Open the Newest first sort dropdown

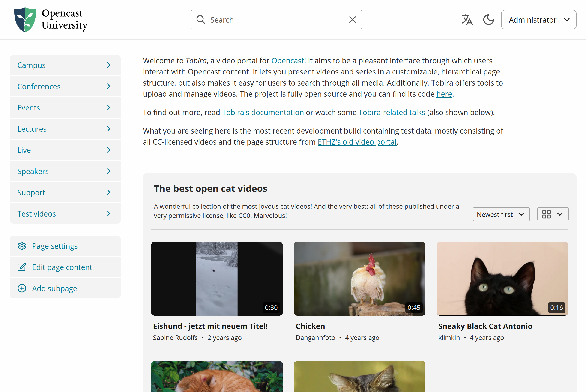click(501, 214)
